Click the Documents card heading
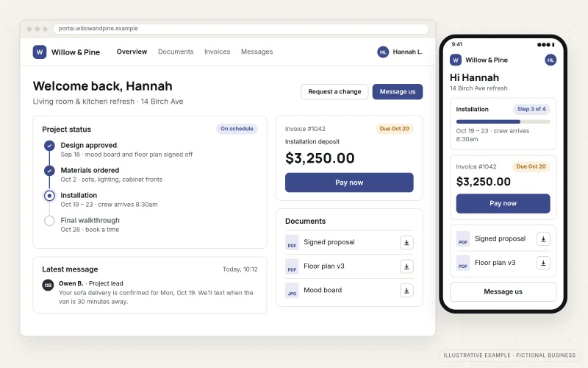This screenshot has height=368, width=588. [x=305, y=222]
